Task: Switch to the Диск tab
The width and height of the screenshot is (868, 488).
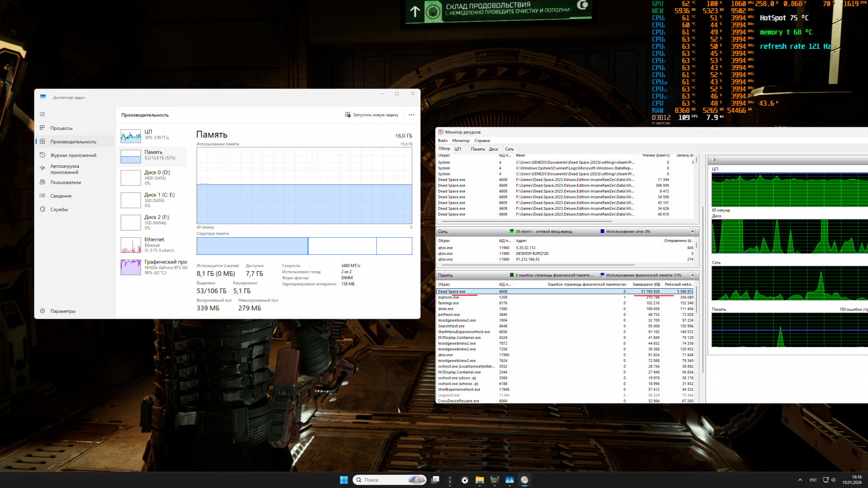Action: coord(493,149)
